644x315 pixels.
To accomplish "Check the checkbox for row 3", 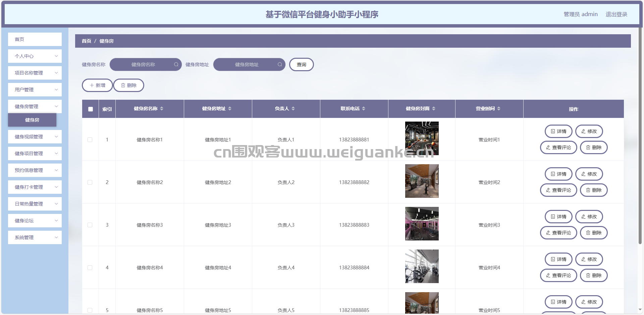I will (90, 225).
